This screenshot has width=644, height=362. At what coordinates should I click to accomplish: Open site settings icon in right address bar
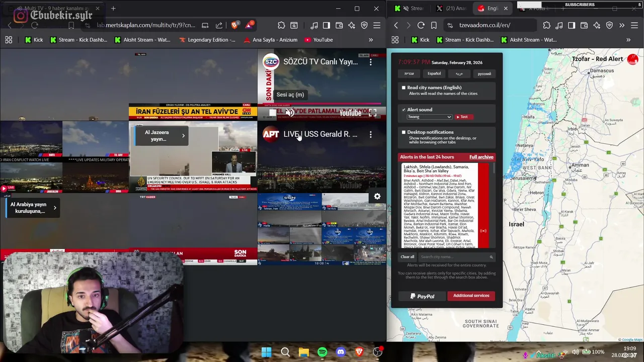tap(451, 25)
